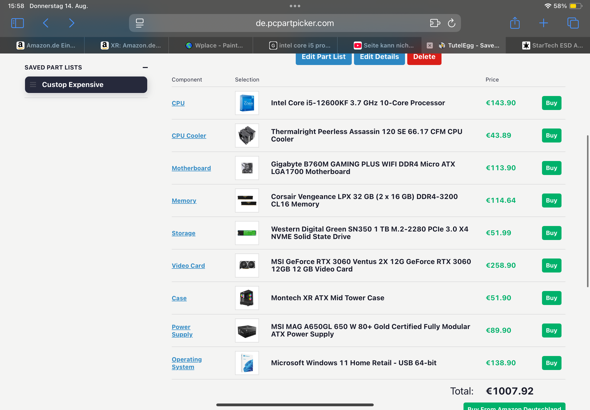
Task: Go back using the browser back arrow
Action: [46, 23]
